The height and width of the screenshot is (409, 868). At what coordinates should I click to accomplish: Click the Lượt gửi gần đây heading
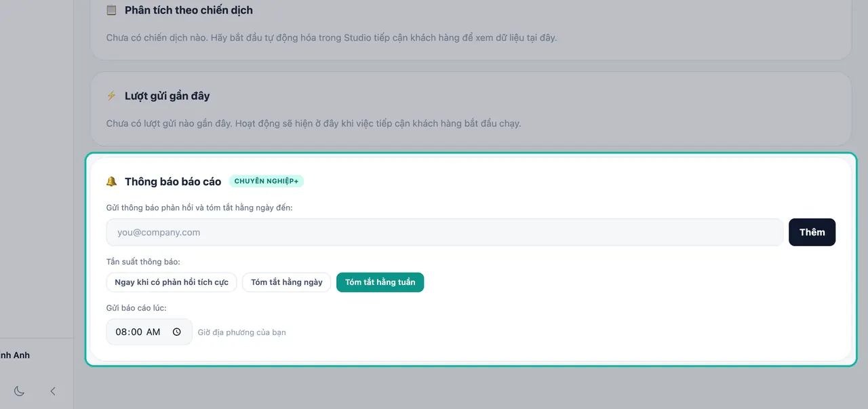(x=167, y=96)
